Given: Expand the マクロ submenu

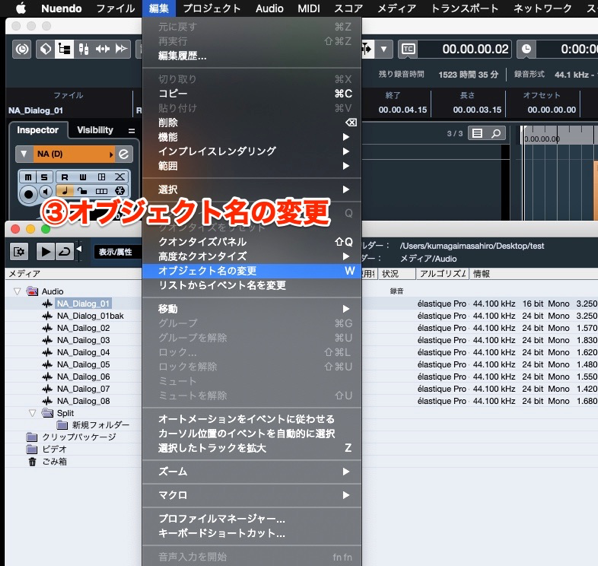Looking at the screenshot, I should click(251, 495).
